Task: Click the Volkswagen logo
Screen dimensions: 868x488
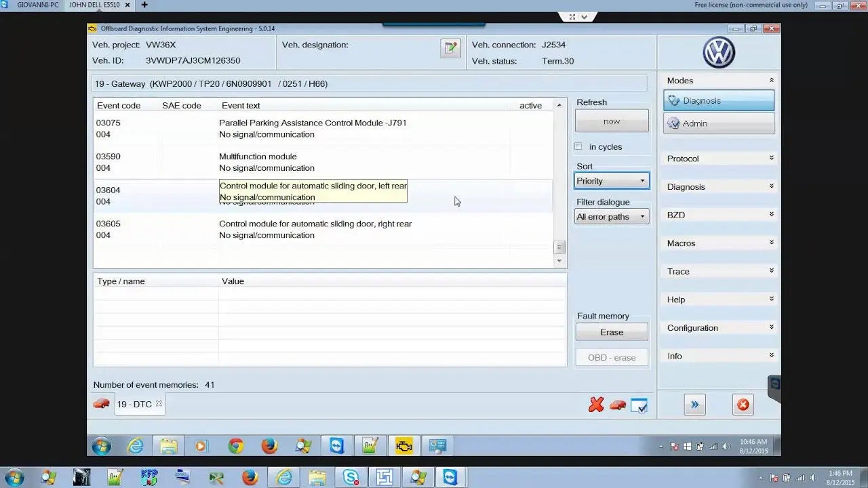Action: click(x=719, y=52)
